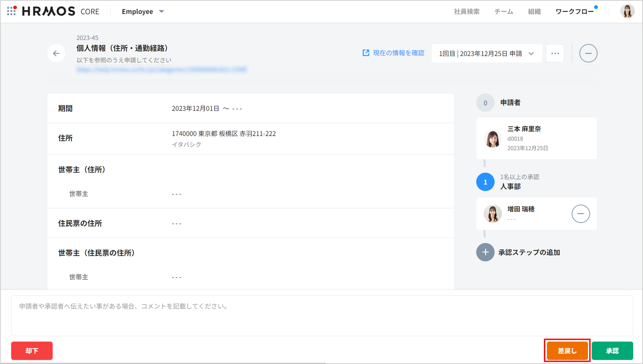Viewport: 643px width, 364px height.
Task: Open the ワークフロー menu
Action: point(574,12)
